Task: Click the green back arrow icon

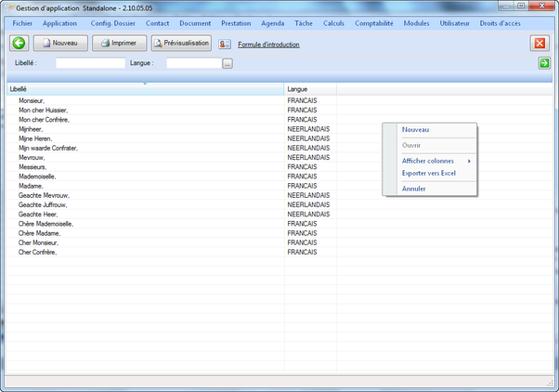Action: pyautogui.click(x=19, y=43)
